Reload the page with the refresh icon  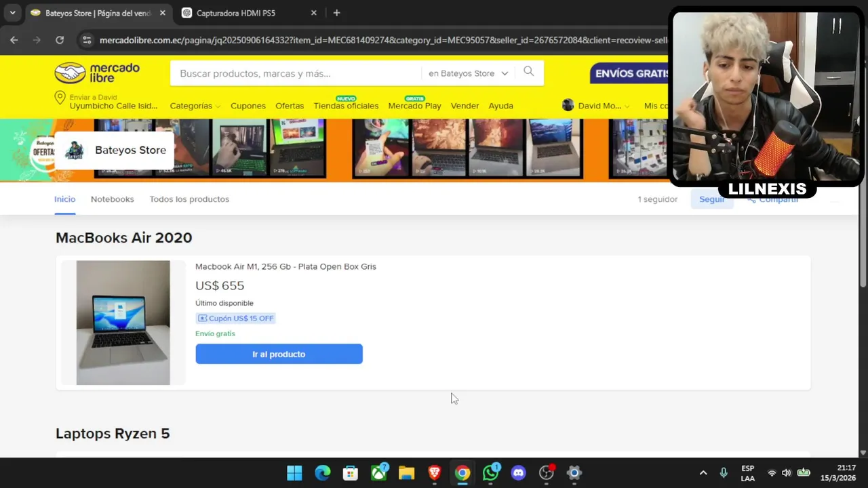tap(60, 40)
